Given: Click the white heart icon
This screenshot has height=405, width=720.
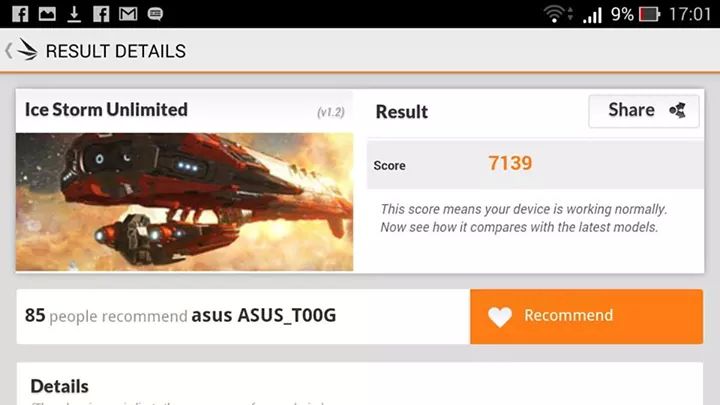Looking at the screenshot, I should pyautogui.click(x=500, y=316).
